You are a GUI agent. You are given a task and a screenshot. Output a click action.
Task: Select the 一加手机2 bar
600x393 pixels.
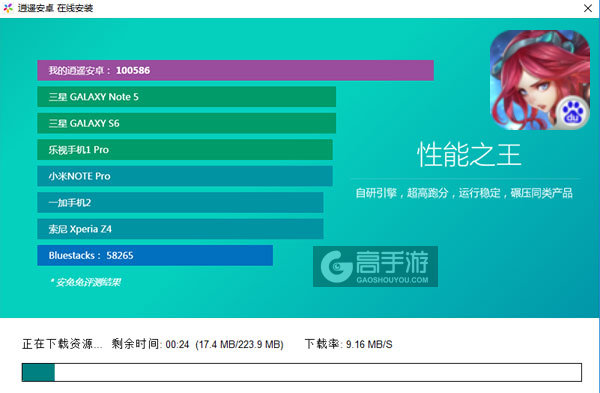coord(180,202)
